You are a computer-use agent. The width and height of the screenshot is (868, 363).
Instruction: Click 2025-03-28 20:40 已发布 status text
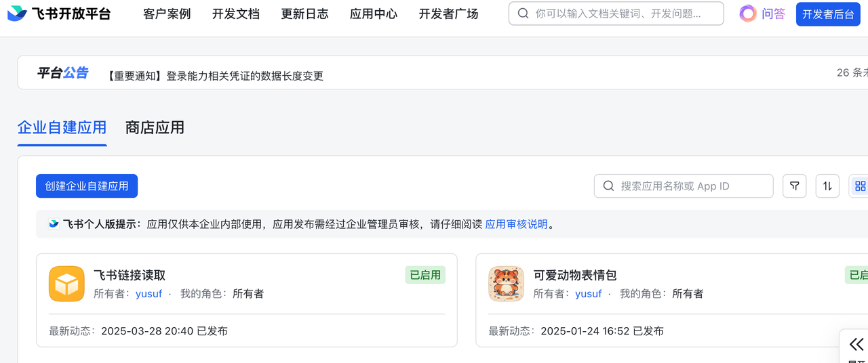(x=165, y=331)
